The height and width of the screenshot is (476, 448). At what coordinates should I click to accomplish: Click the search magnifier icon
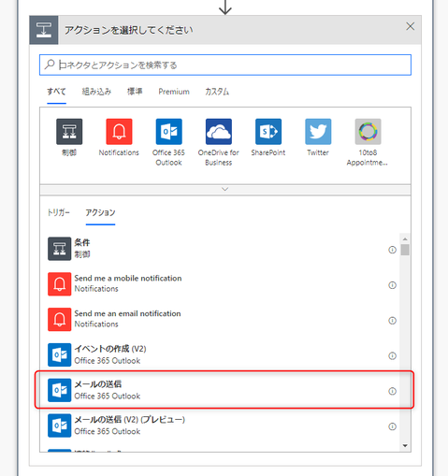(50, 65)
